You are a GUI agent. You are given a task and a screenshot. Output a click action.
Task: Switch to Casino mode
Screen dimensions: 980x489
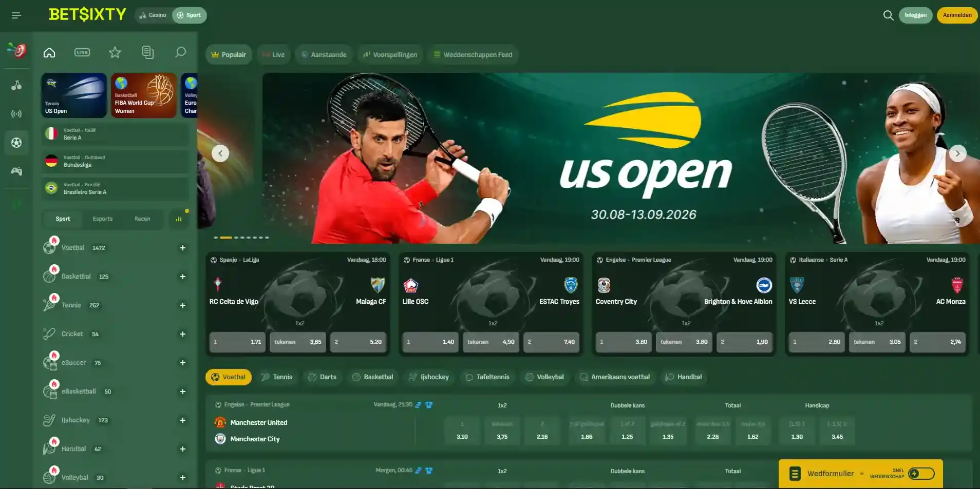click(153, 15)
